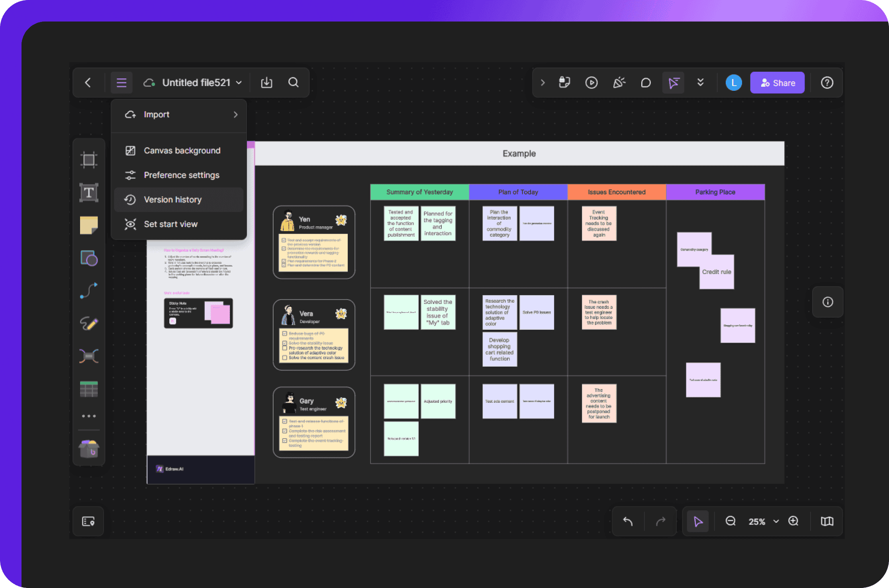
Task: Click the Edraw.AI logo label
Action: (170, 469)
